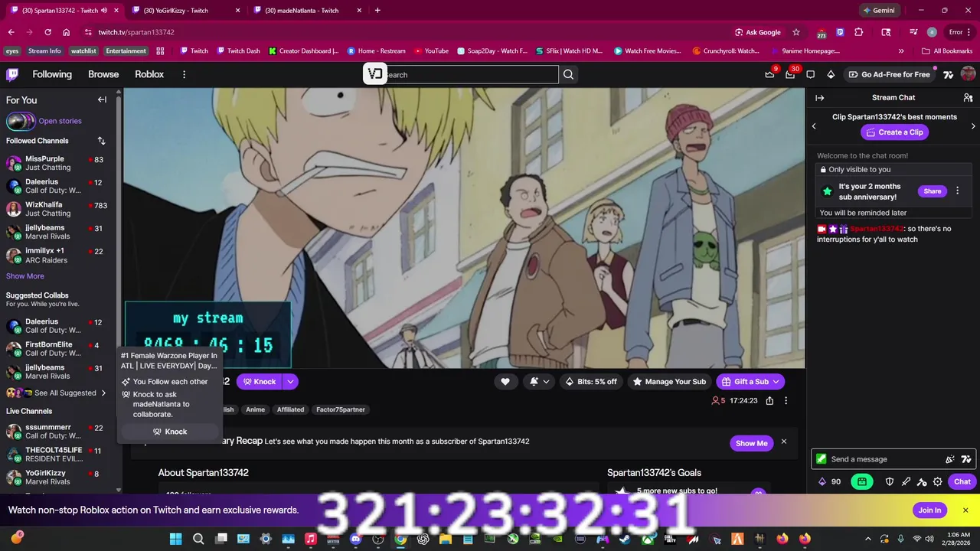Open the user profile avatar menu

tap(968, 74)
